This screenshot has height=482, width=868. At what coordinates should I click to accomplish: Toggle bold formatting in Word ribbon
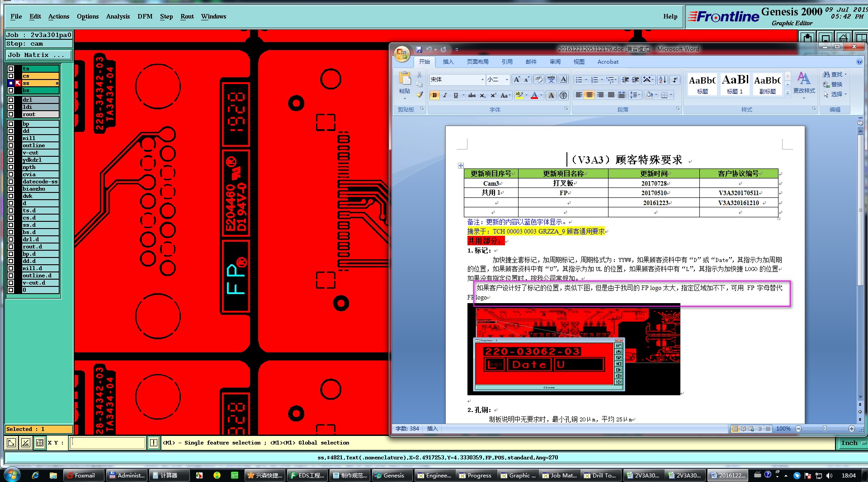coord(434,95)
